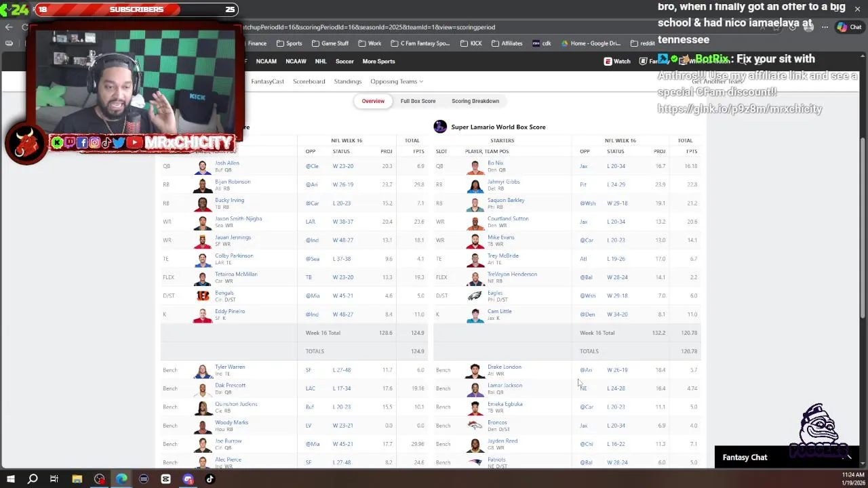
Task: Expand the Opposing Teams dropdown
Action: pos(397,81)
